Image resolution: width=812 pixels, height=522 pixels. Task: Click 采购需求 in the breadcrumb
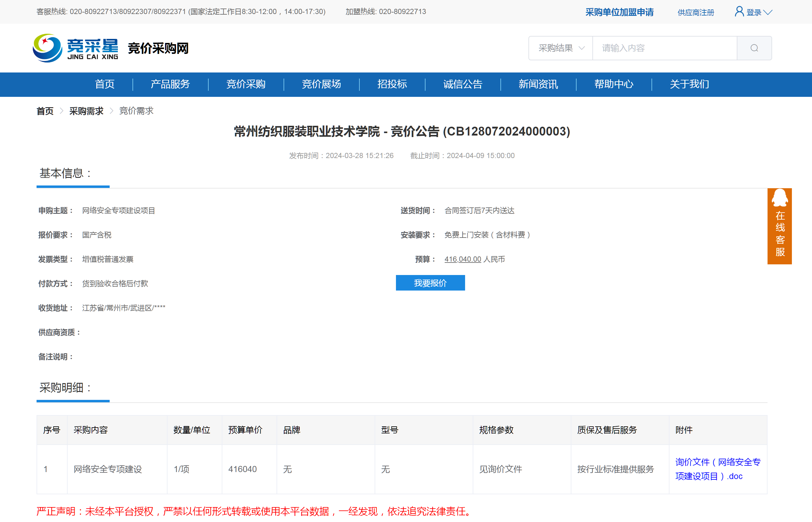(86, 111)
